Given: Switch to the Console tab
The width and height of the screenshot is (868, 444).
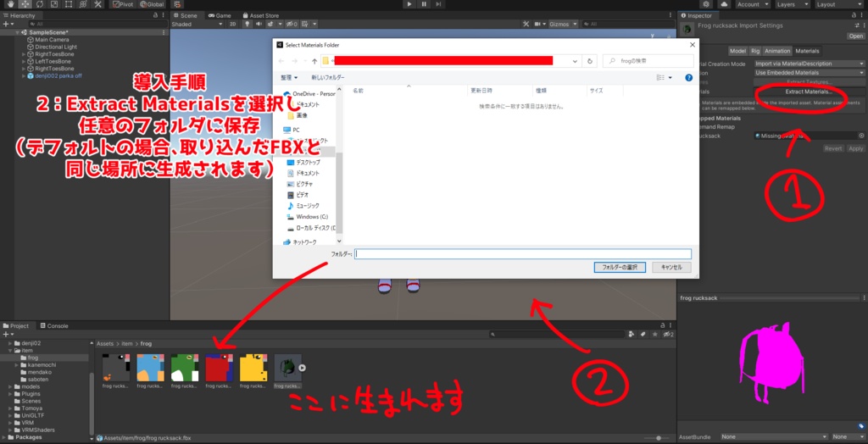Looking at the screenshot, I should click(x=56, y=326).
